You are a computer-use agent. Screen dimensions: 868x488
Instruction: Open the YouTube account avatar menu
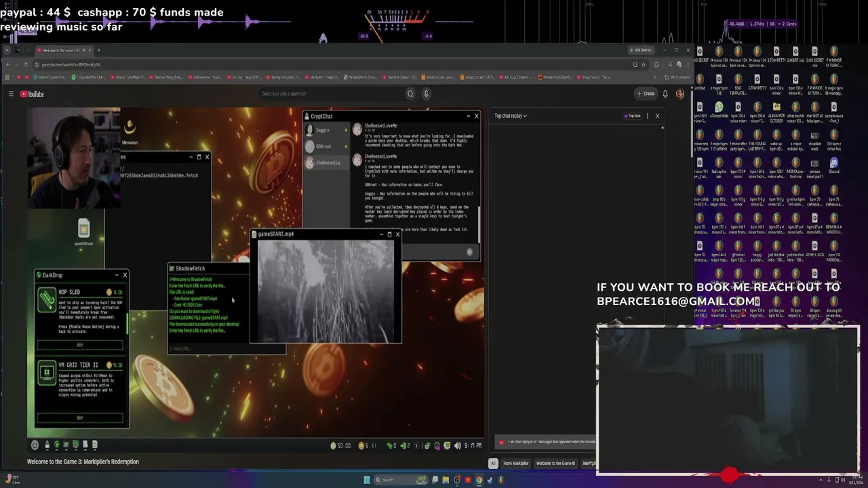click(x=679, y=94)
